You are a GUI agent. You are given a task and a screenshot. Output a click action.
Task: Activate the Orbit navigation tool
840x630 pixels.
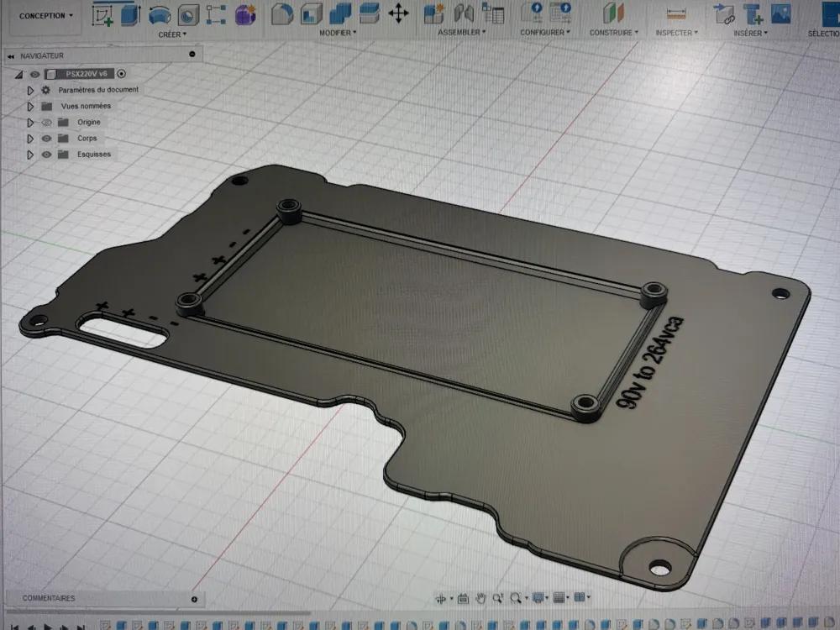click(441, 598)
